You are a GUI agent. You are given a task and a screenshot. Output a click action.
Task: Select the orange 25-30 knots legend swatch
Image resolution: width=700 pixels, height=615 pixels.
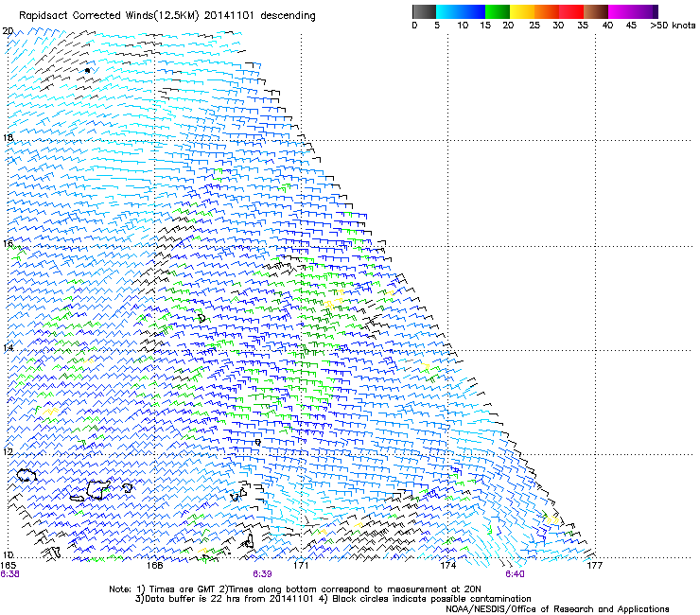tap(546, 11)
